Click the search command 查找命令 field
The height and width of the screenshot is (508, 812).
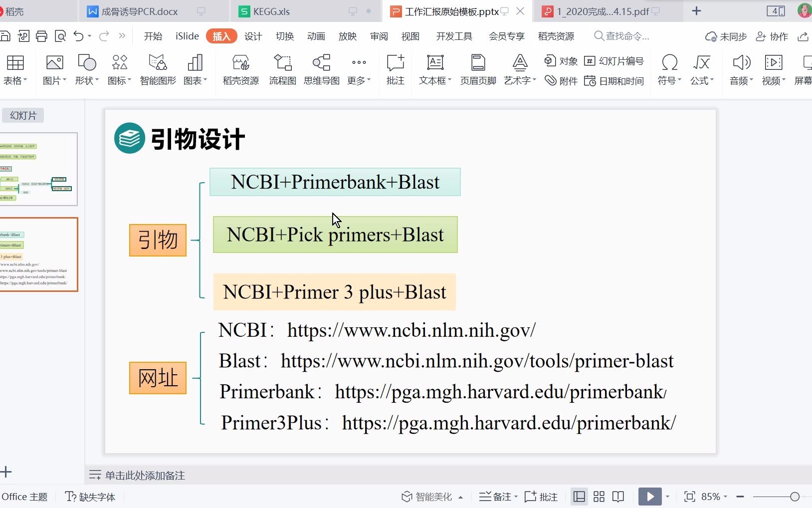click(x=622, y=36)
